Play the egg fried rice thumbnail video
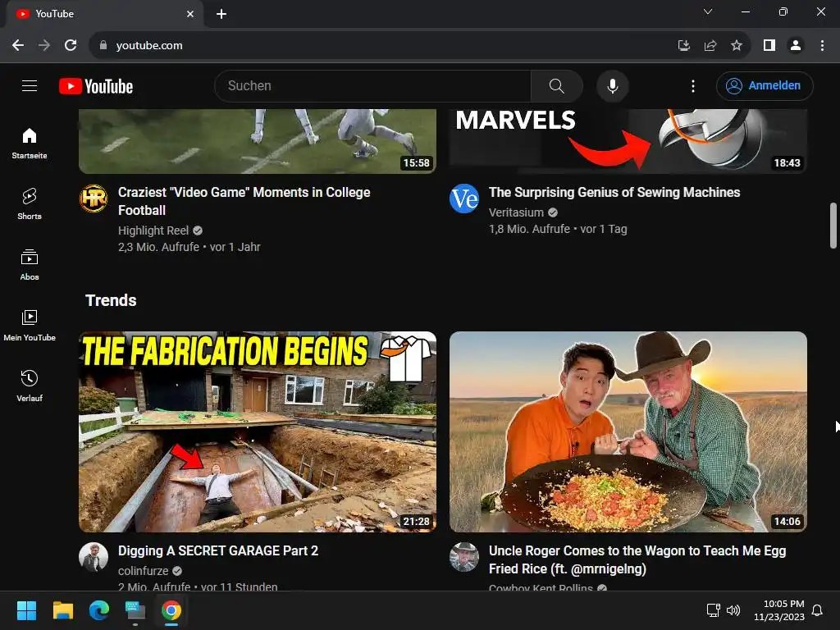The width and height of the screenshot is (840, 630). (x=628, y=431)
